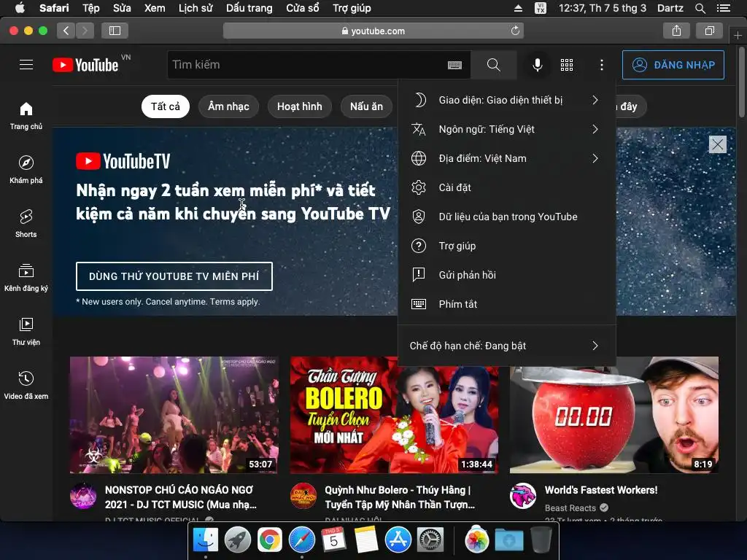Open the YouTube hamburger guide menu

(26, 65)
